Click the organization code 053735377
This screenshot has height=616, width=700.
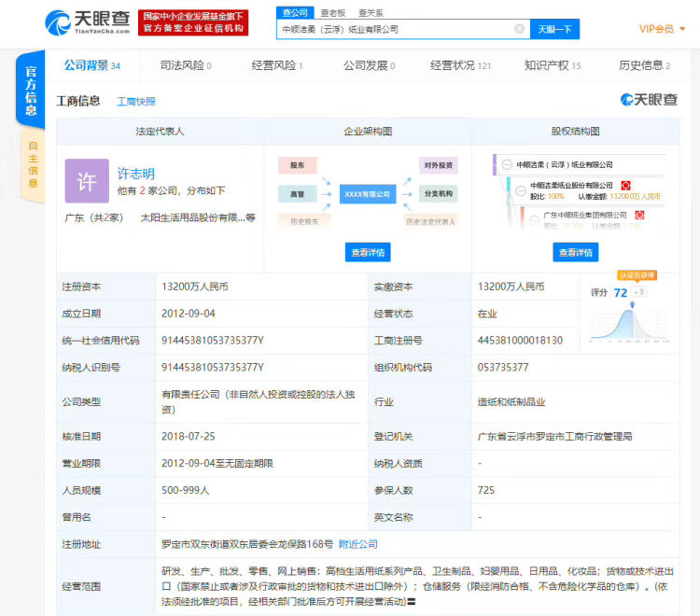coord(503,368)
